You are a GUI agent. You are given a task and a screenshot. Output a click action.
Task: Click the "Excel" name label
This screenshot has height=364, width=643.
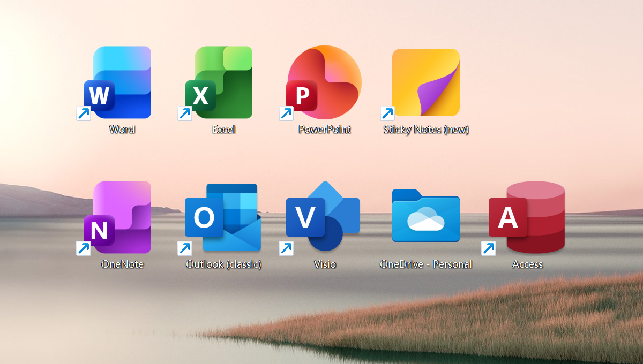223,130
